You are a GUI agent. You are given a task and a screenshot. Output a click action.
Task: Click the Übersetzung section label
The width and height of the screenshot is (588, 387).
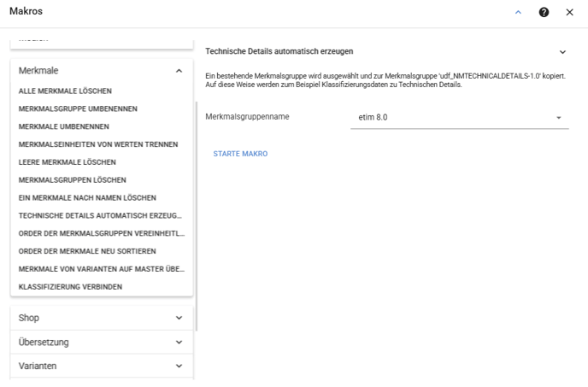point(44,343)
